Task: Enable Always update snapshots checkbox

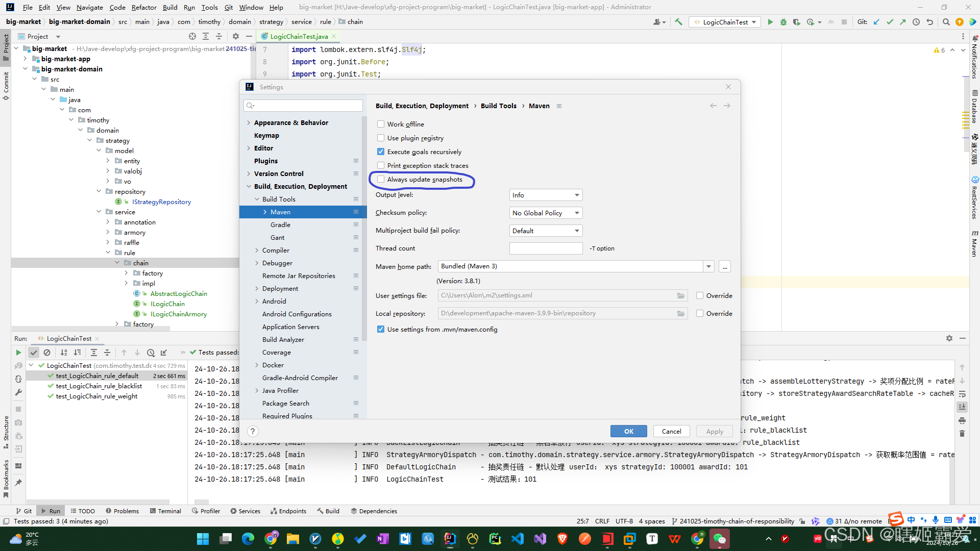Action: coord(381,179)
